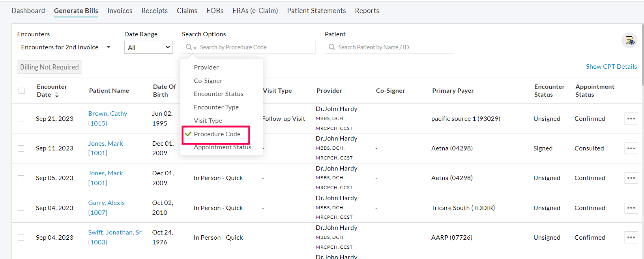Open actions menu for Sep 05 Jones, Mark row
Viewport: 644px width, 259px height.
coord(631,178)
